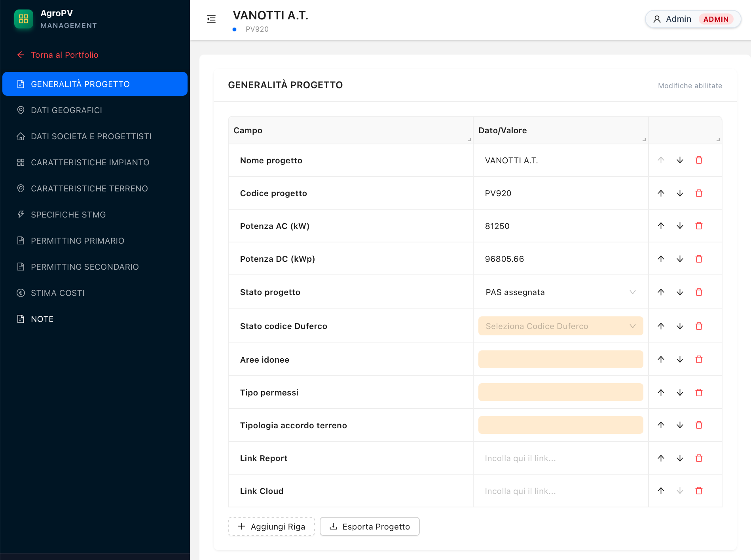
Task: Go to Dati Geografici section
Action: [95, 110]
